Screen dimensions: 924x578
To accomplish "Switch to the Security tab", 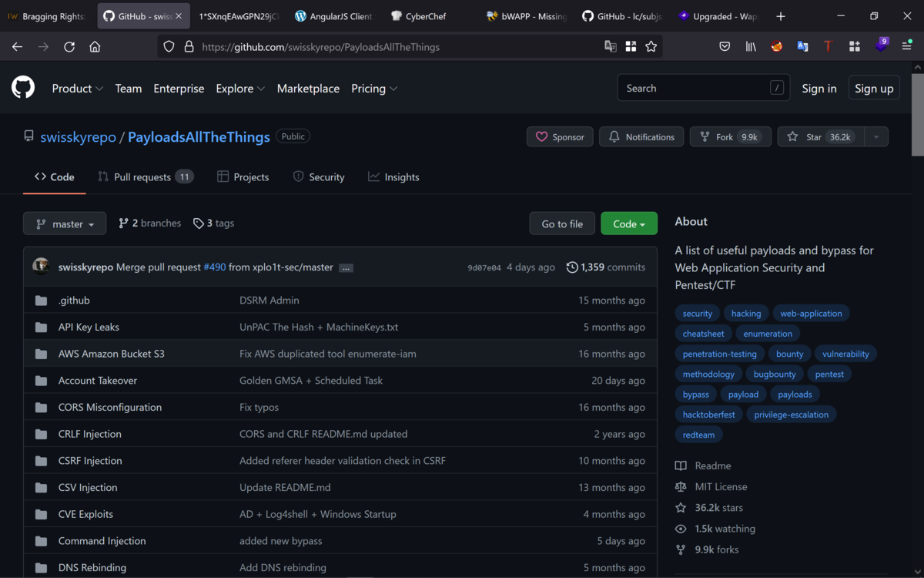I will pyautogui.click(x=319, y=177).
